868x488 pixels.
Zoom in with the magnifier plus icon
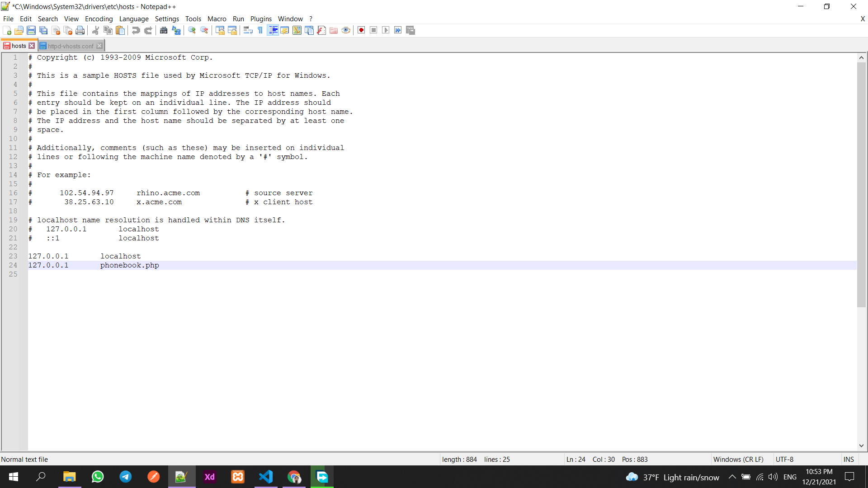(x=192, y=30)
